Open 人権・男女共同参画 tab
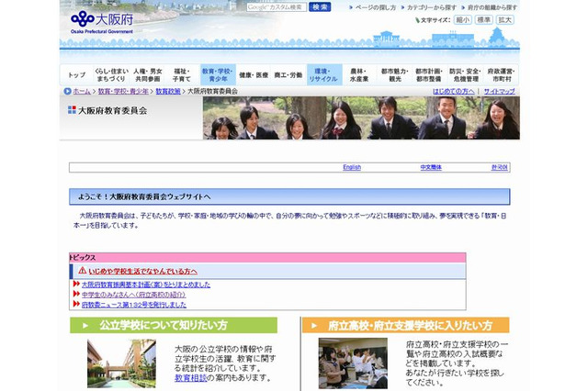 click(x=148, y=75)
